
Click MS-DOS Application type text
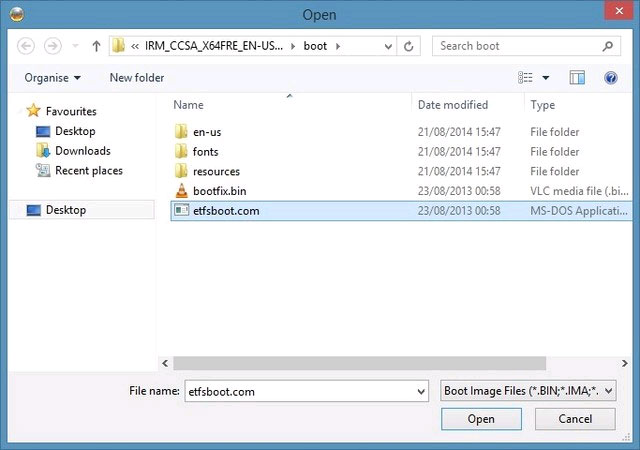point(579,211)
